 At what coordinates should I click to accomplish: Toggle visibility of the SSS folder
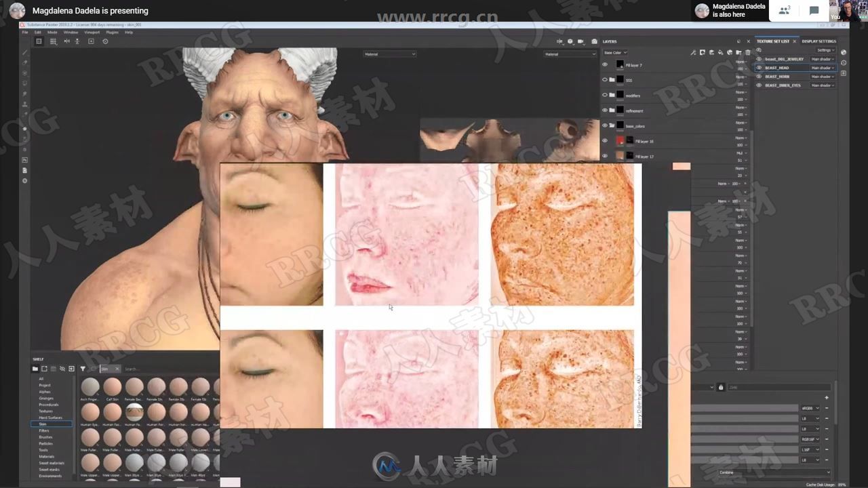(604, 79)
